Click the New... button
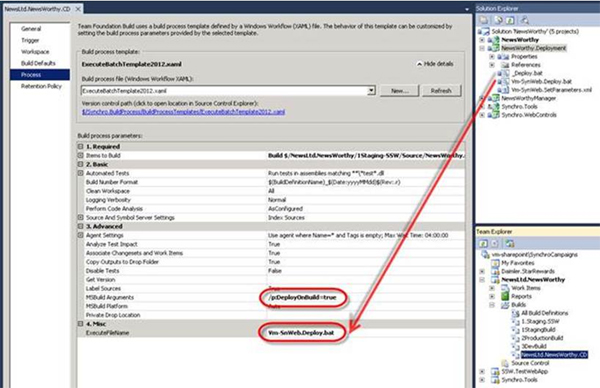Screen dimensions: 600x388 pos(399,91)
